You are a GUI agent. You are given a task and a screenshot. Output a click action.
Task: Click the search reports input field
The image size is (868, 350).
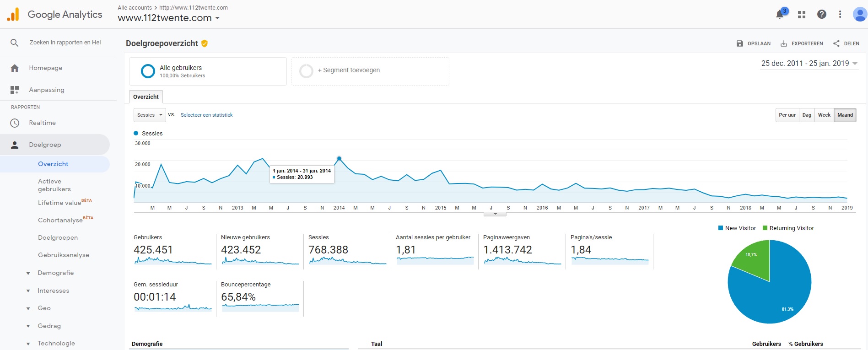click(65, 43)
